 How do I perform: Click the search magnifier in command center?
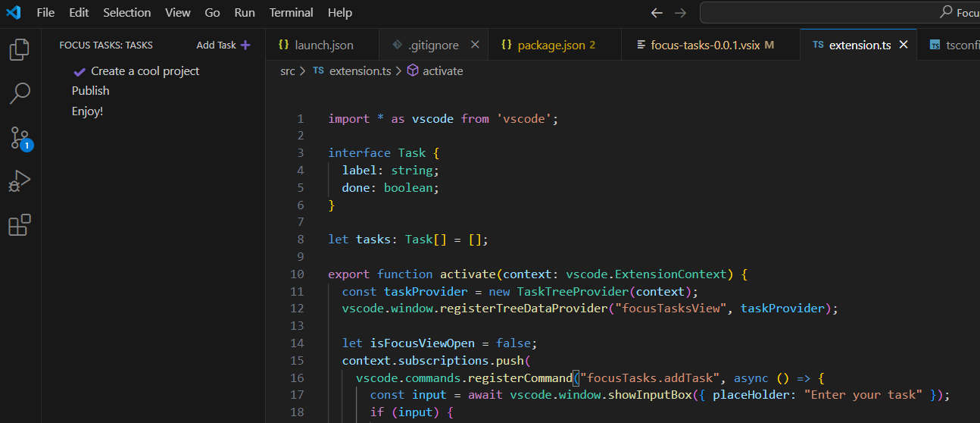(946, 12)
